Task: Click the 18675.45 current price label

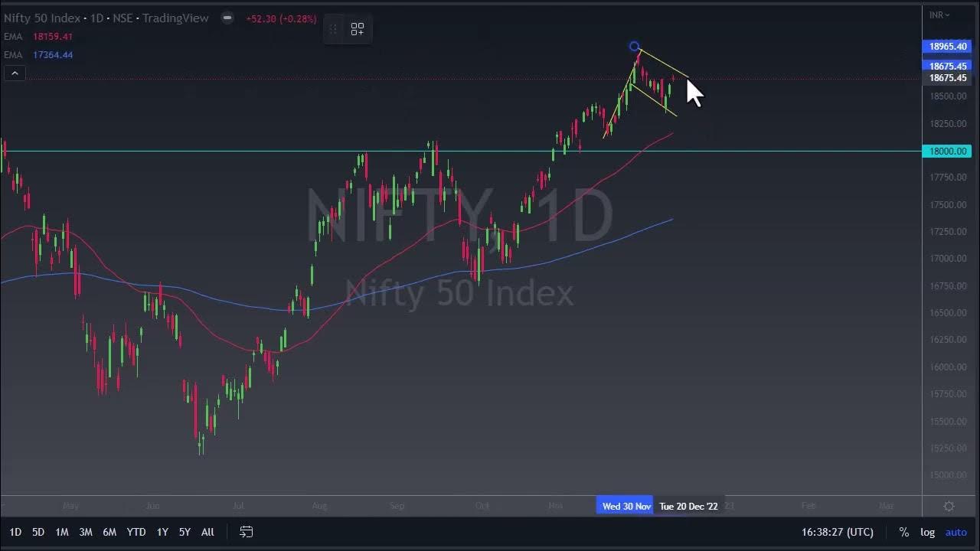Action: pos(948,78)
